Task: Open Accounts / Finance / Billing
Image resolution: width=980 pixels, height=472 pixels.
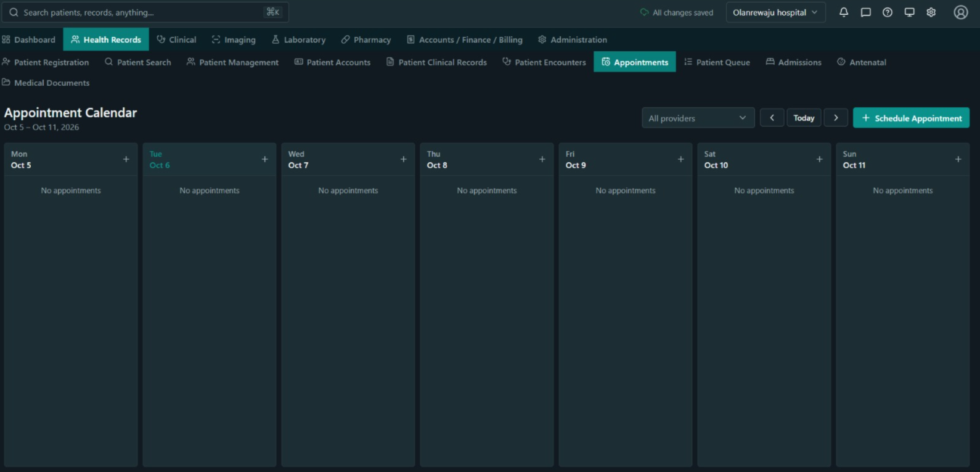Action: pyautogui.click(x=465, y=39)
